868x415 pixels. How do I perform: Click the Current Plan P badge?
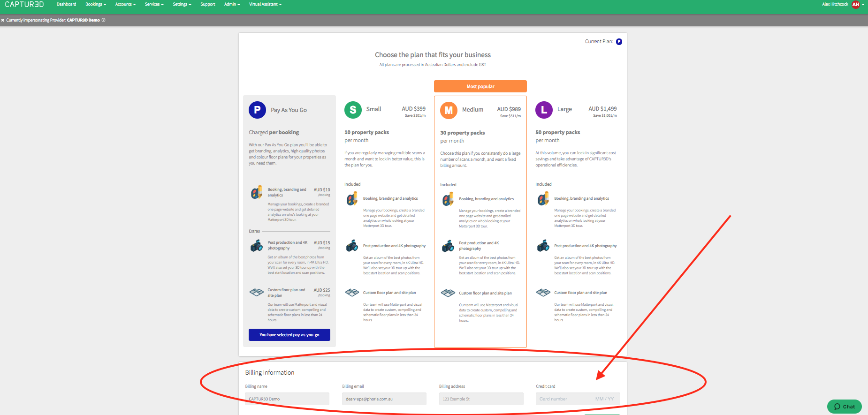coord(619,42)
